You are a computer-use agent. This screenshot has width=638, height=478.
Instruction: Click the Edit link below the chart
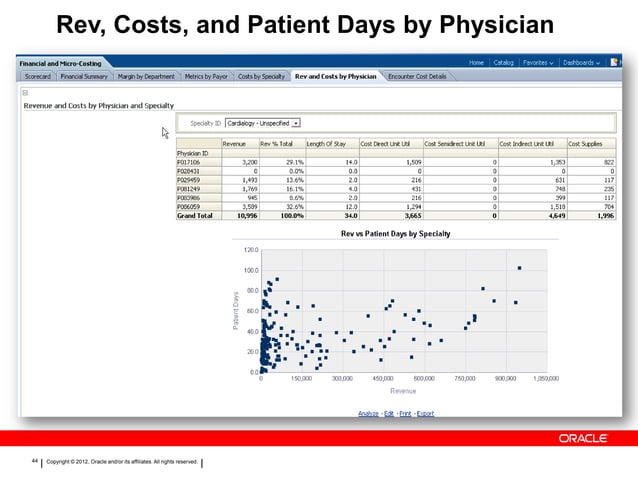point(389,413)
